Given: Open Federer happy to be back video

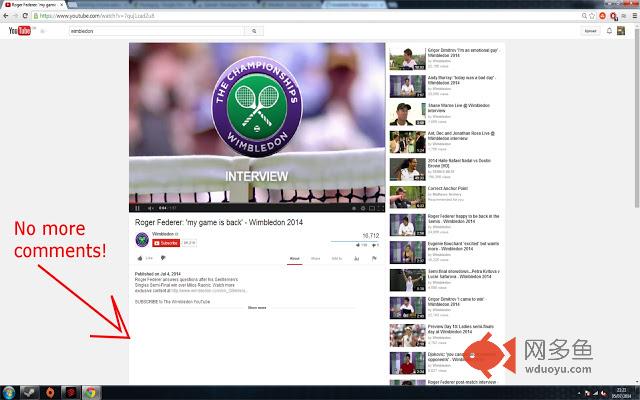Looking at the screenshot, I should 445,224.
